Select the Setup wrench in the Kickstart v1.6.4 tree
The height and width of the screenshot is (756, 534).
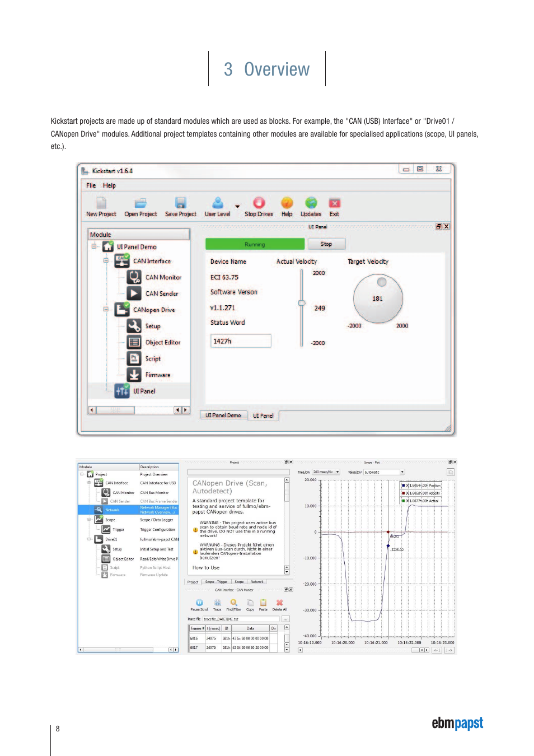coord(134,326)
